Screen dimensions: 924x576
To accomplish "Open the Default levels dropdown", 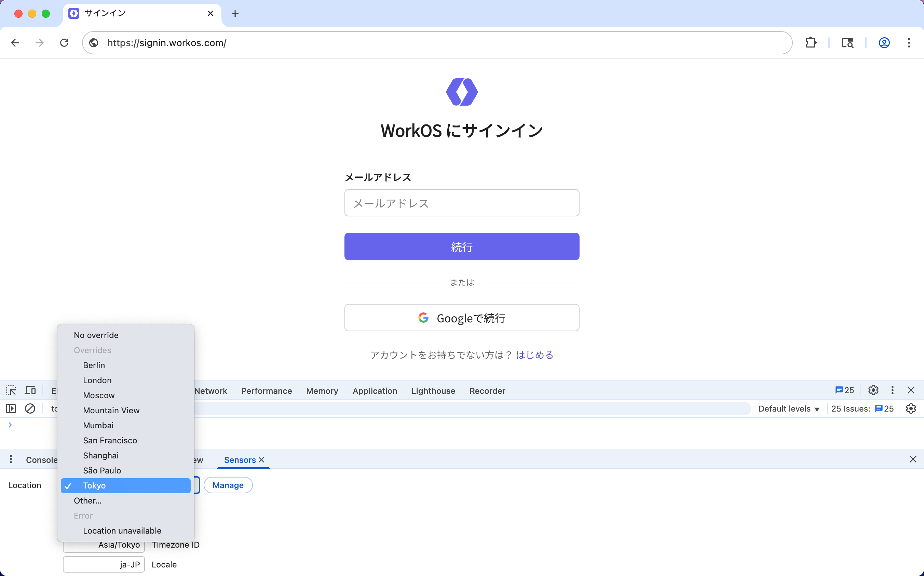I will [x=788, y=408].
